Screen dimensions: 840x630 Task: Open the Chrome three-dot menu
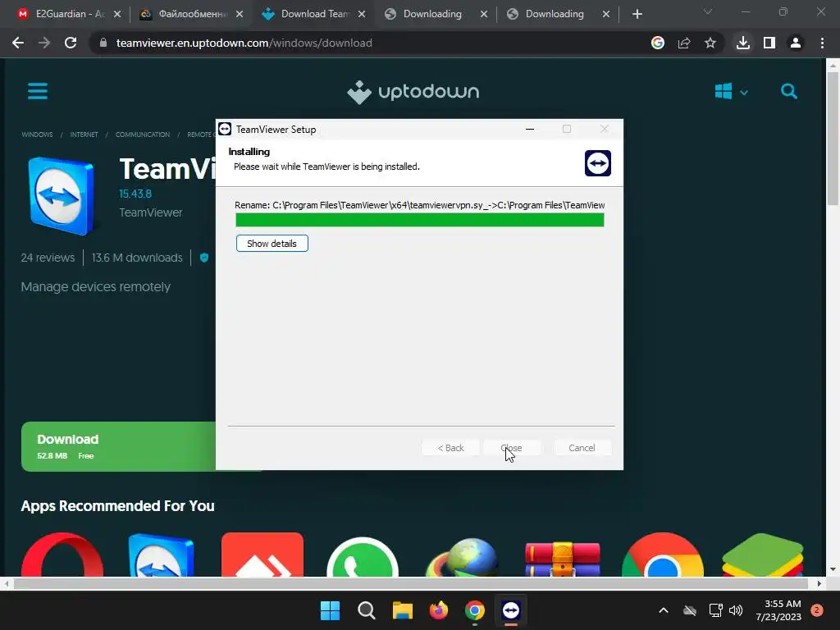pos(822,43)
